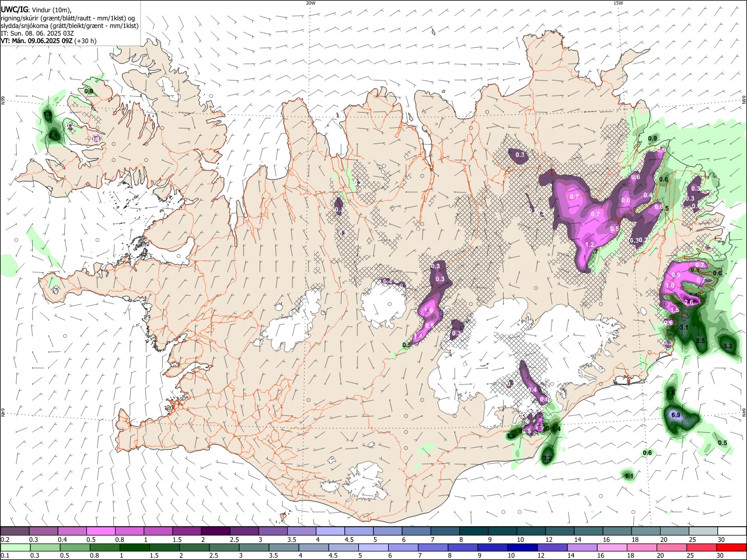Select snow legend swatch between 4 and 4.5
The width and height of the screenshot is (747, 560).
[330, 531]
